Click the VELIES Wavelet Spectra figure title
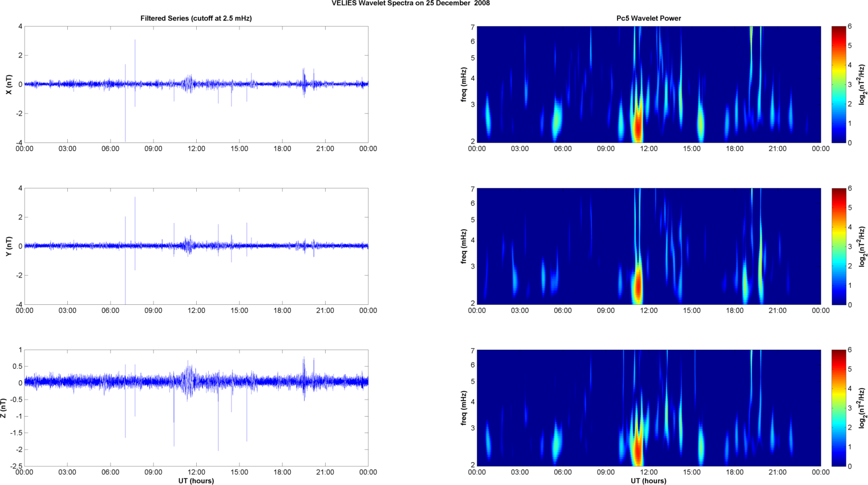The image size is (868, 485). click(x=411, y=3)
